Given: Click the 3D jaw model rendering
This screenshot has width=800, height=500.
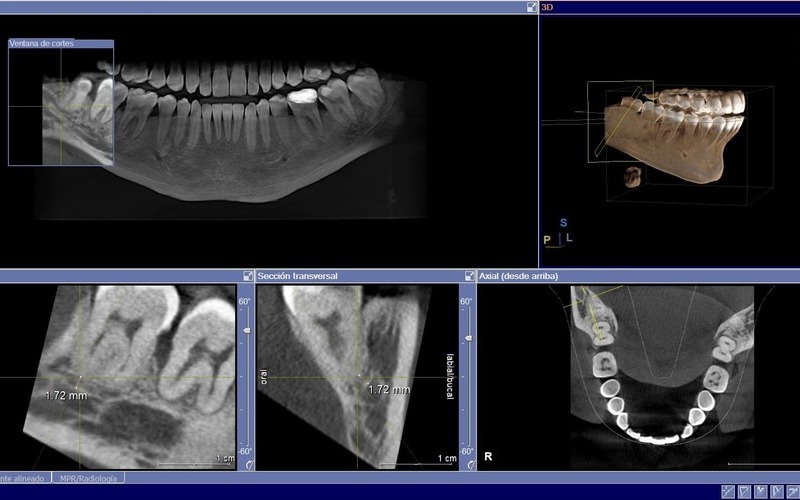Looking at the screenshot, I should coord(680,135).
